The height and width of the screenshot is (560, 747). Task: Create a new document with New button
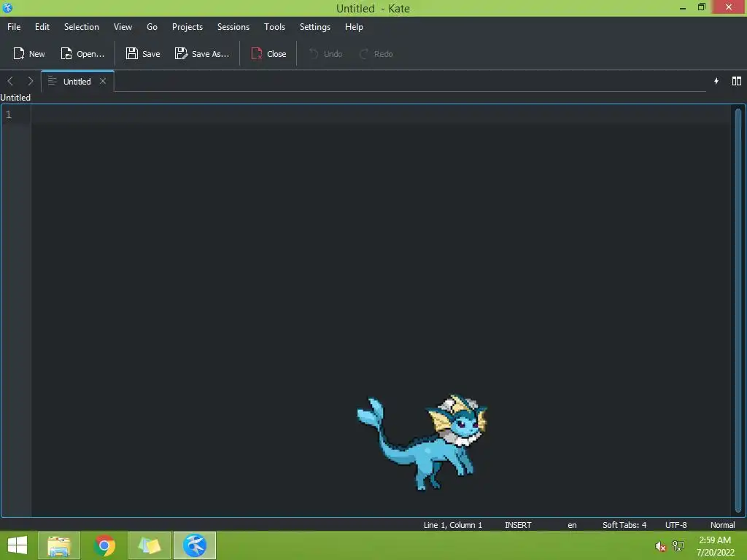[x=28, y=54]
